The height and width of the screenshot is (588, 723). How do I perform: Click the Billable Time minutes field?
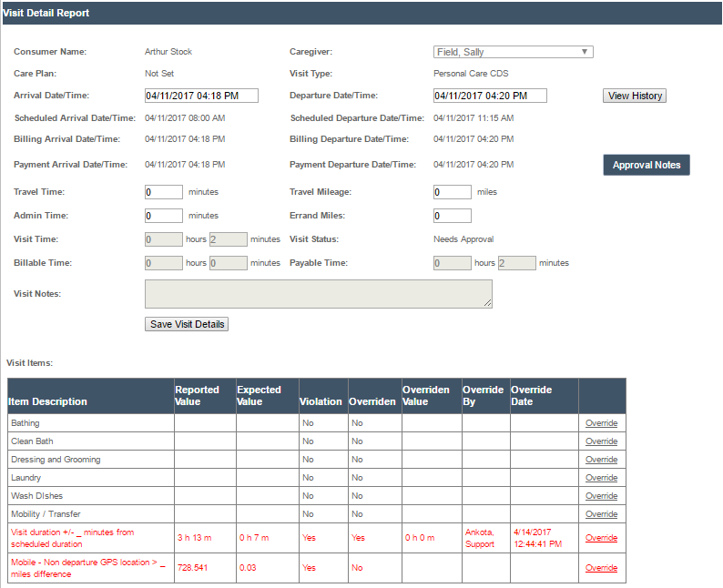tap(229, 263)
